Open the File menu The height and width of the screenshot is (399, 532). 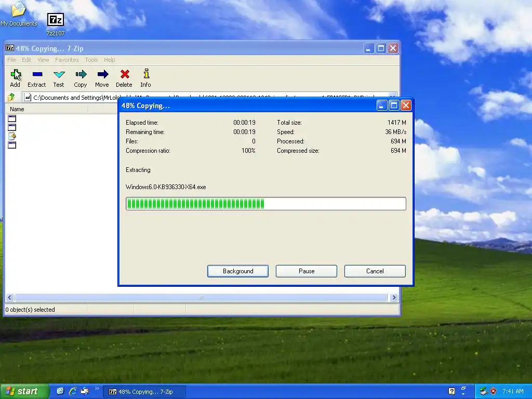pyautogui.click(x=11, y=60)
